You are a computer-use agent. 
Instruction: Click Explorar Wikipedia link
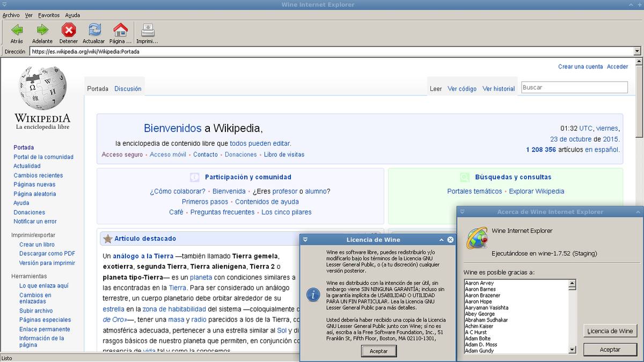coord(537,191)
